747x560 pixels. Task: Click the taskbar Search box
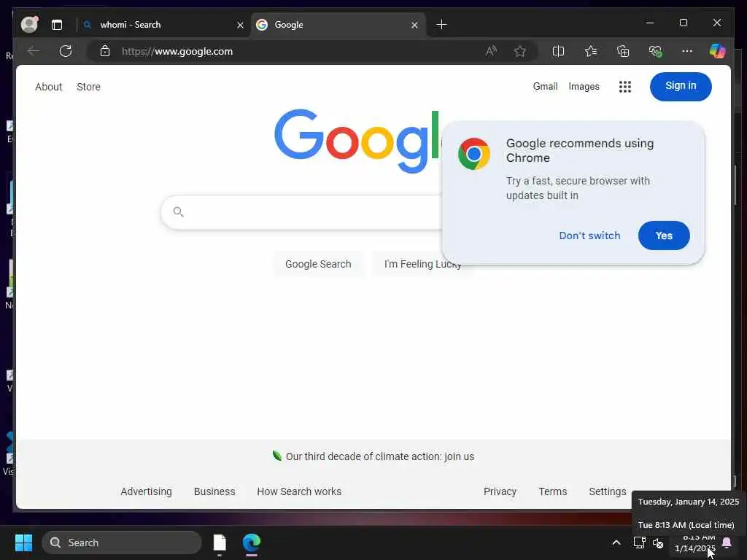(x=122, y=542)
